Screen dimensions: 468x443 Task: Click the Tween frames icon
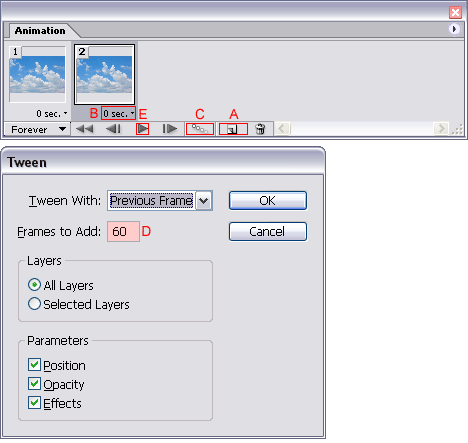pyautogui.click(x=200, y=129)
